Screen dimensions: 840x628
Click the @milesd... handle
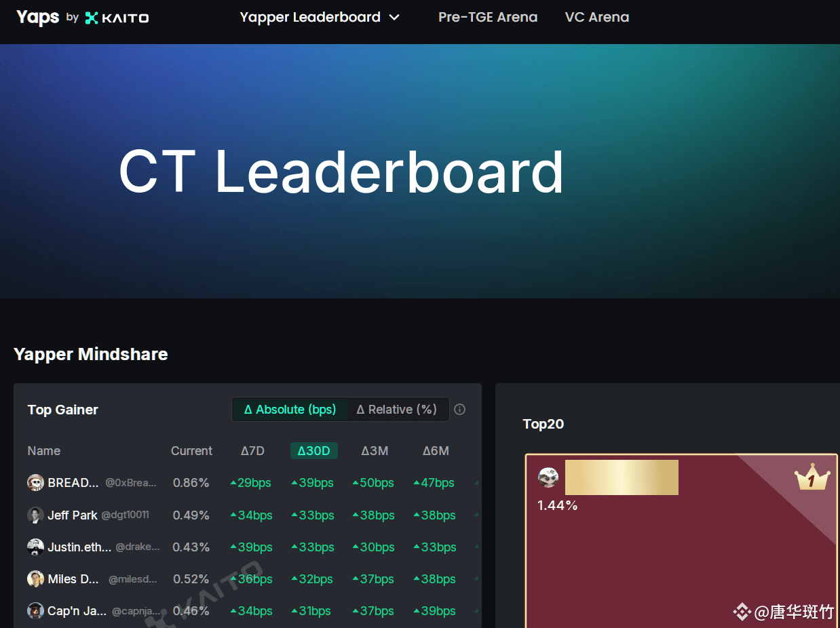133,578
